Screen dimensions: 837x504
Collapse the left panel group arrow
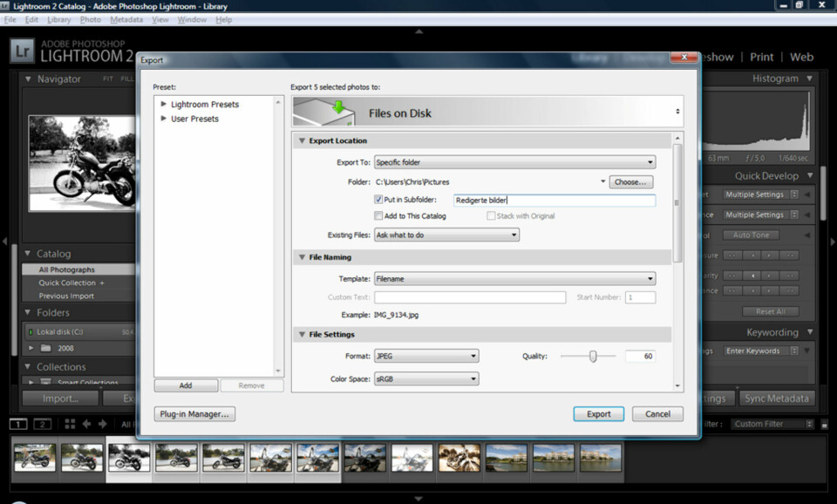4,242
